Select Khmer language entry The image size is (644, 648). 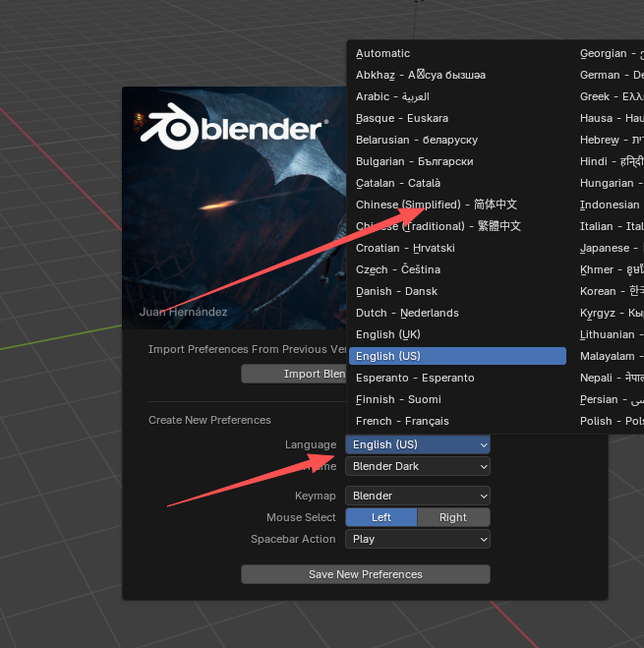pos(611,269)
